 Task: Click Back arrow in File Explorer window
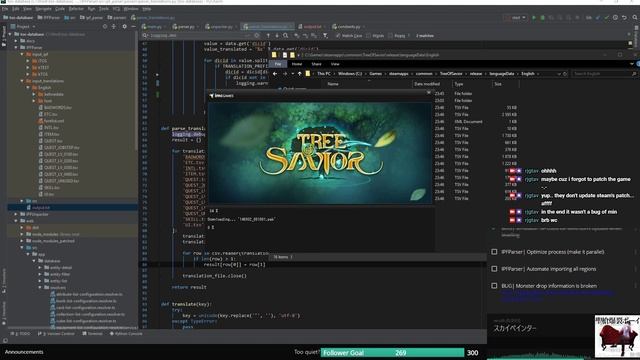pos(275,74)
